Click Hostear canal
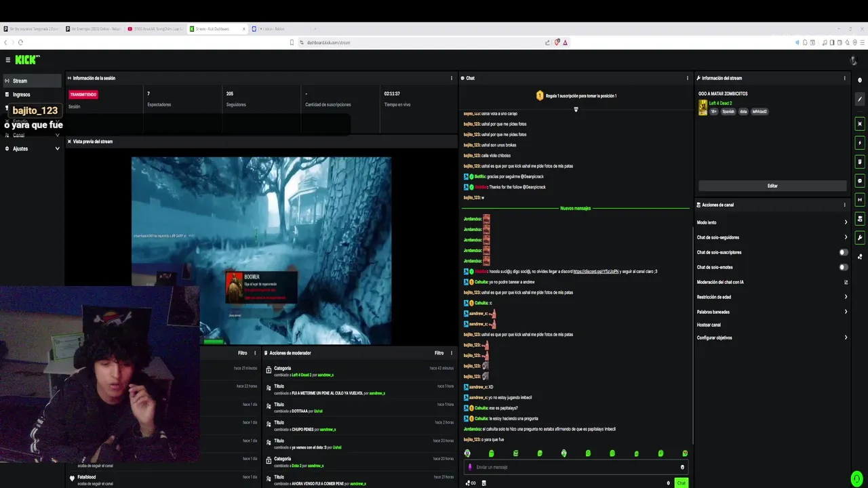This screenshot has width=868, height=488. tap(709, 325)
